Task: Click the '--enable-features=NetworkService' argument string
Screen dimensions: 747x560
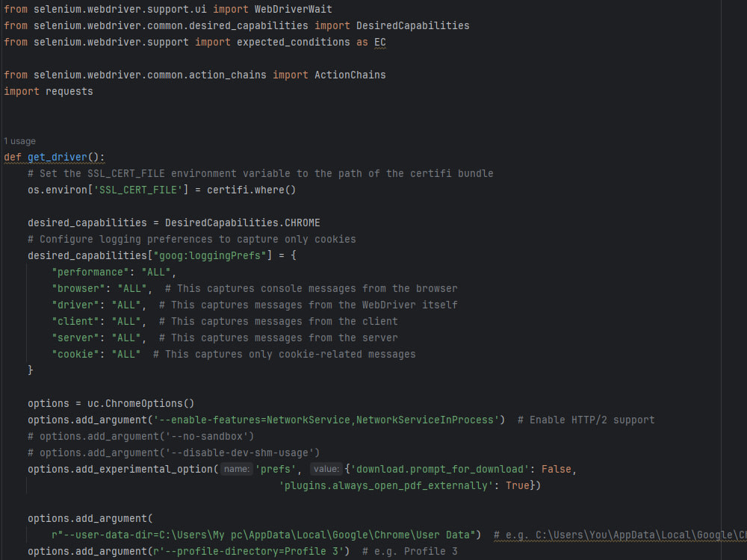Action: pyautogui.click(x=326, y=420)
